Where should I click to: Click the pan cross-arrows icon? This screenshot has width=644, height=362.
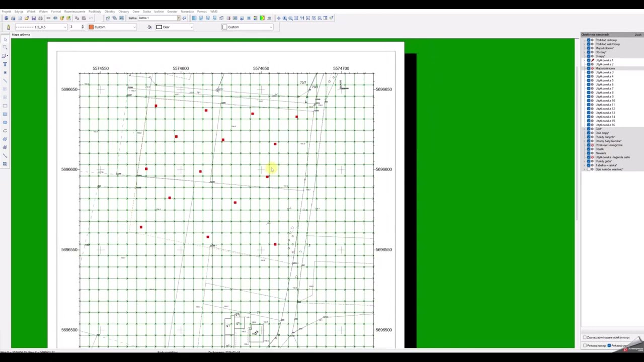click(278, 18)
